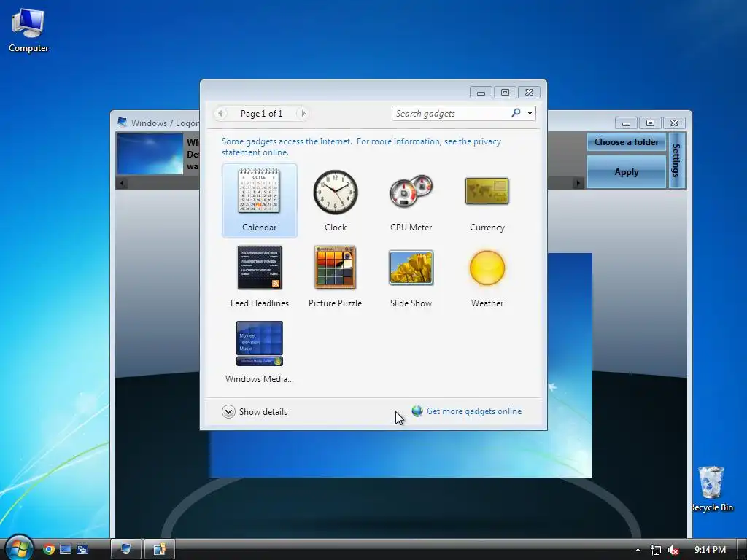Click the monitor icon pinned on taskbar
This screenshot has height=560, width=747.
click(x=65, y=550)
